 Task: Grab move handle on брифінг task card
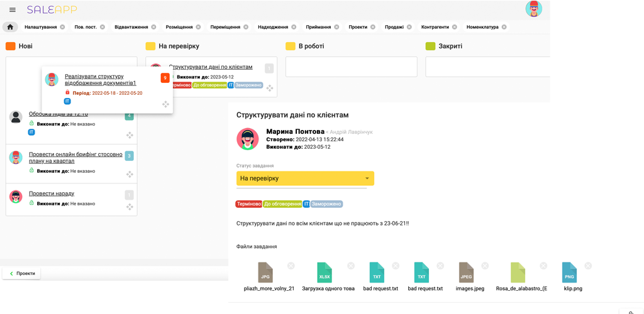pyautogui.click(x=130, y=174)
